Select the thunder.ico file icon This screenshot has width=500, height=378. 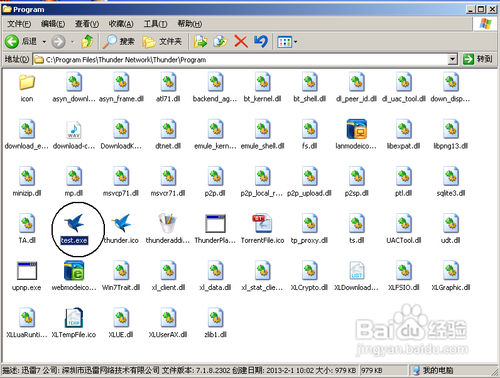coord(121,223)
